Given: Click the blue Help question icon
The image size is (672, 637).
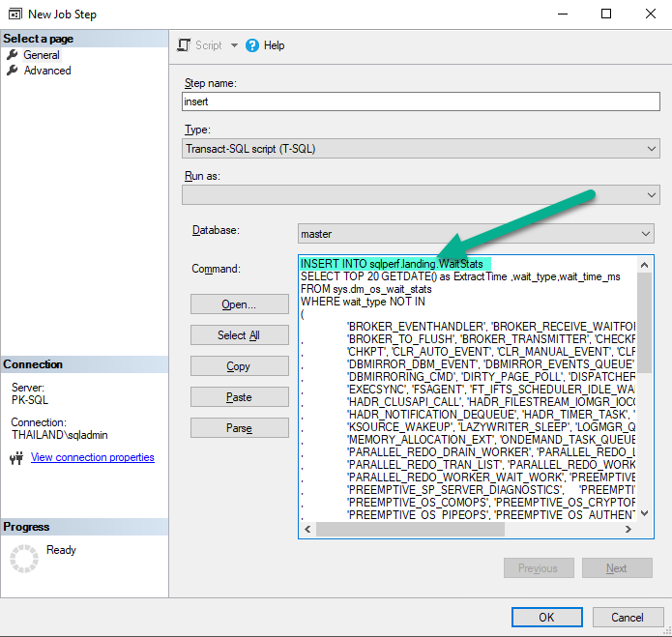Looking at the screenshot, I should [252, 45].
